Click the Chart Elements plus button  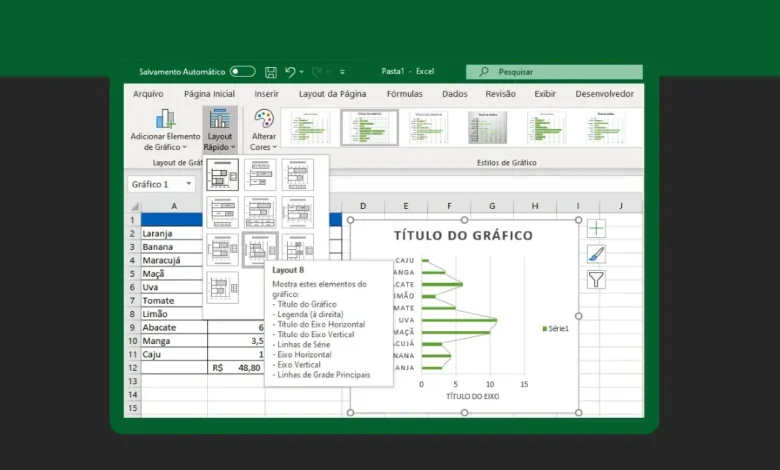(596, 228)
